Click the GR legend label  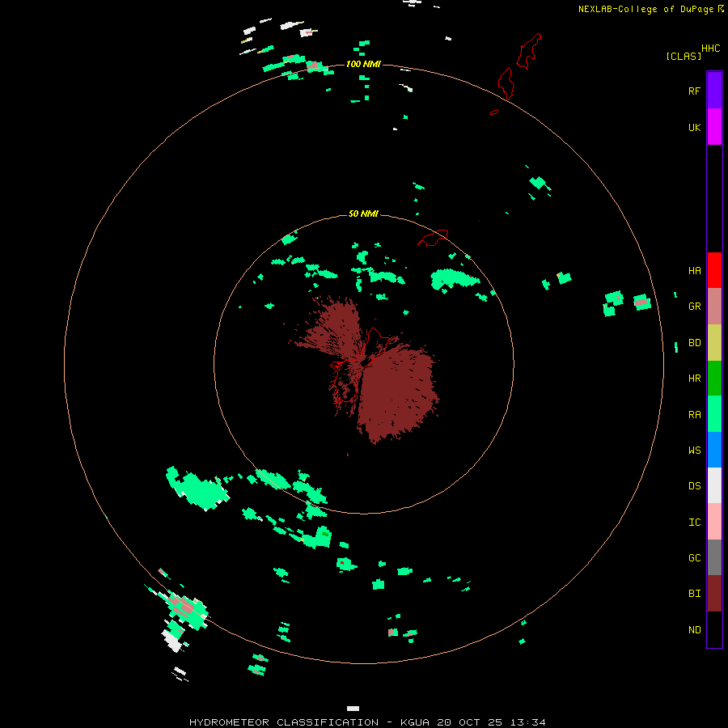pos(694,307)
